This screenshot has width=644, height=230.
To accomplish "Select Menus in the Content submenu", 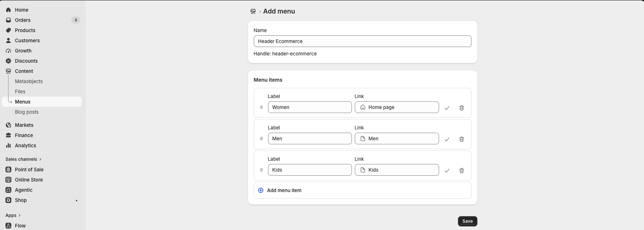I will tap(42, 102).
